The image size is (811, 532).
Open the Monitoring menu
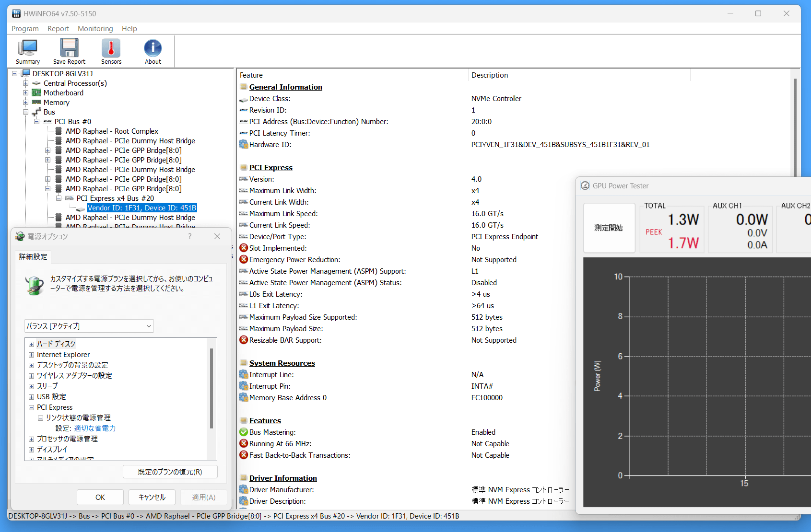coord(95,29)
